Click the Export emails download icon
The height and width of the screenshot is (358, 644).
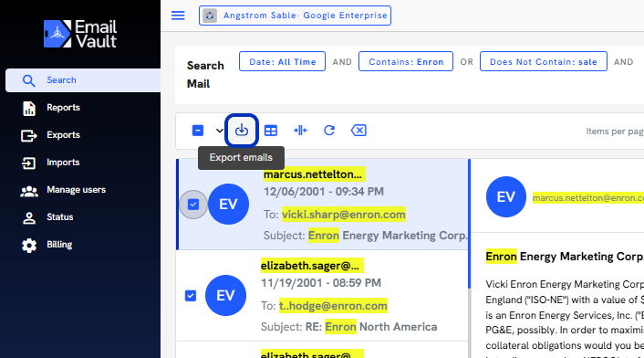pos(242,131)
